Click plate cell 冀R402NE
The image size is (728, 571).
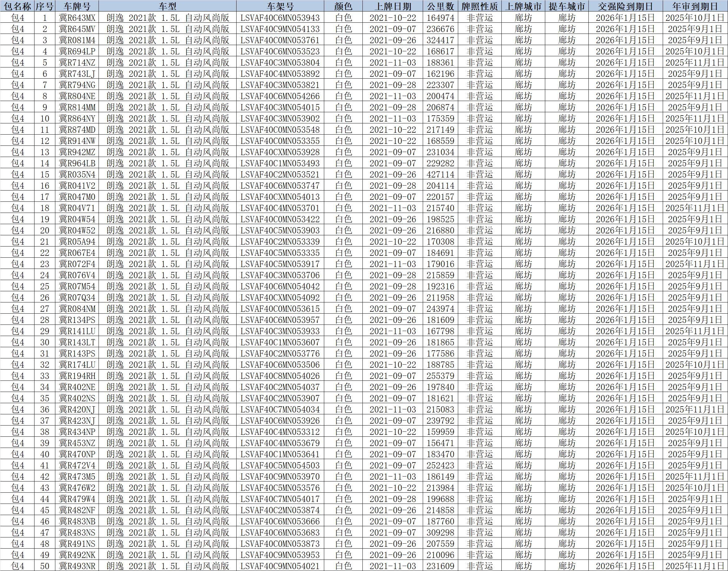pyautogui.click(x=77, y=387)
